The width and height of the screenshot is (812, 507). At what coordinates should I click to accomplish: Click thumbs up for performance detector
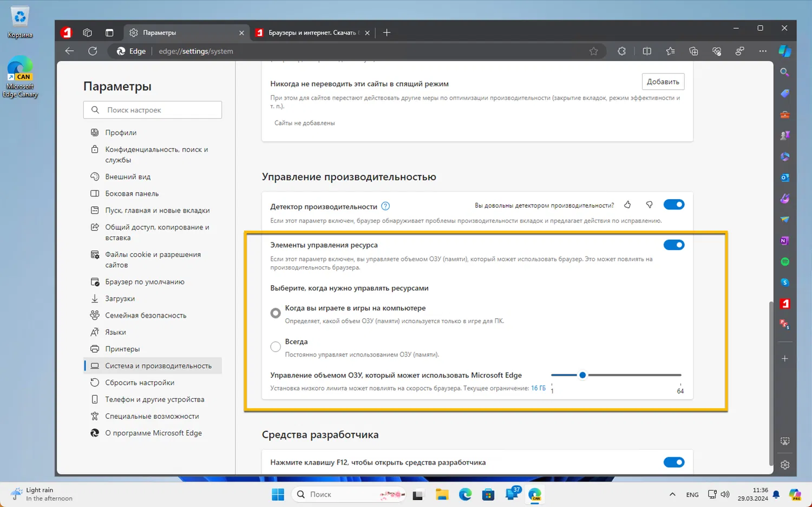click(627, 205)
